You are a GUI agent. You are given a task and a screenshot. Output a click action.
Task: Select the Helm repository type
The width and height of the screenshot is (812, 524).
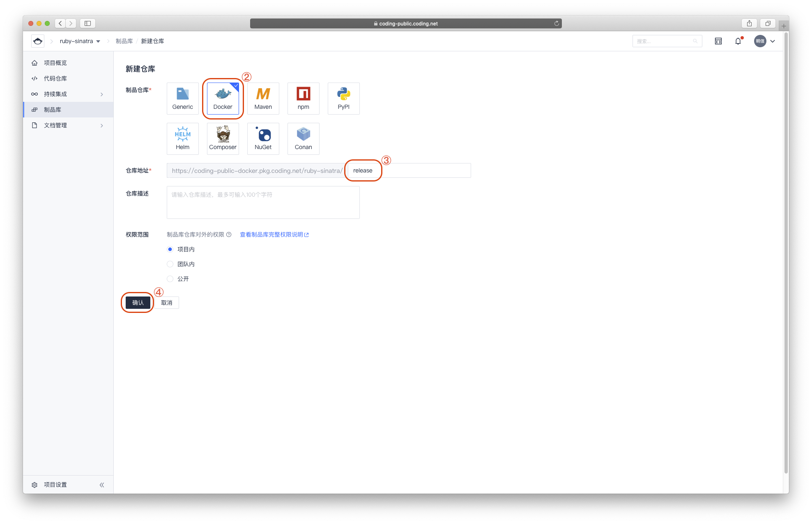coord(182,138)
